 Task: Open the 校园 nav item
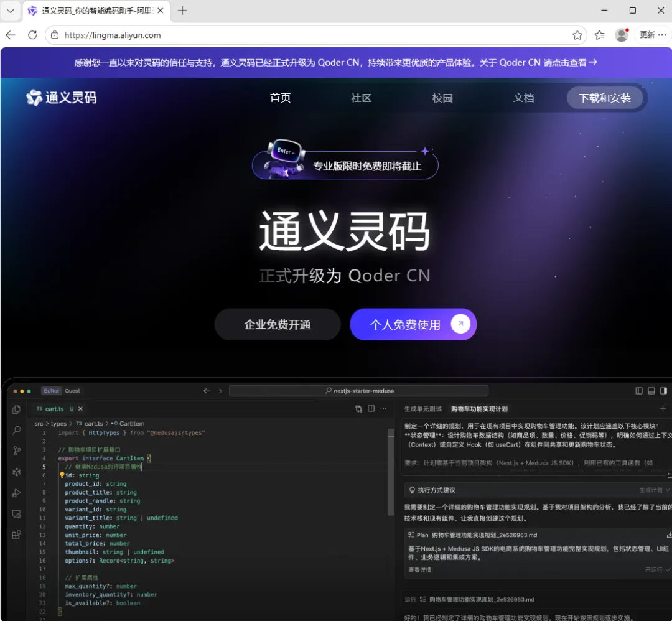tap(442, 98)
